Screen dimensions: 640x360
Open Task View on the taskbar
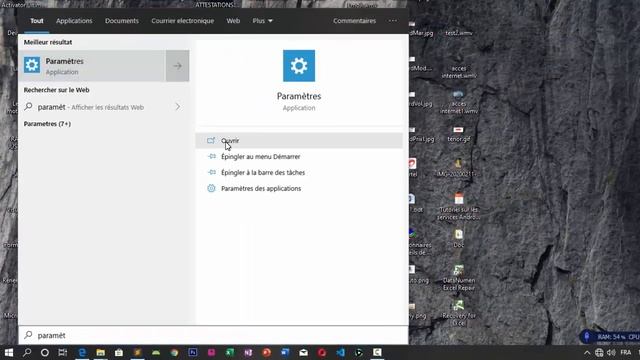pos(63,352)
